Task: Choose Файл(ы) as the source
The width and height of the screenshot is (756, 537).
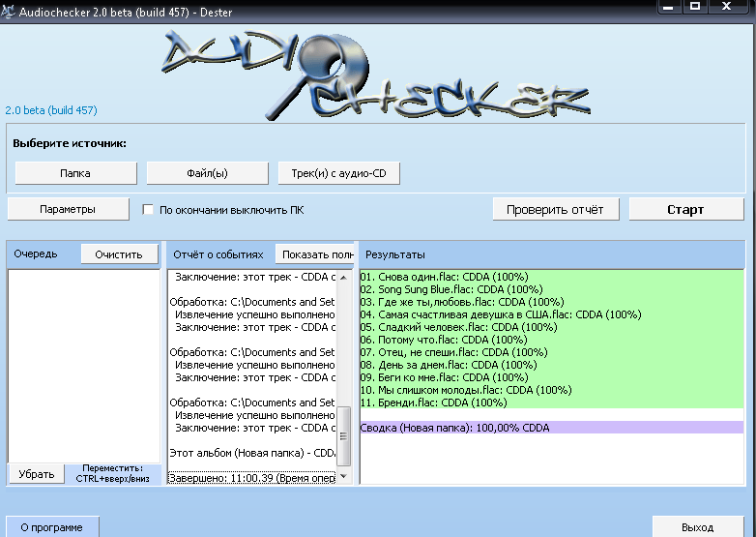Action: (x=207, y=172)
